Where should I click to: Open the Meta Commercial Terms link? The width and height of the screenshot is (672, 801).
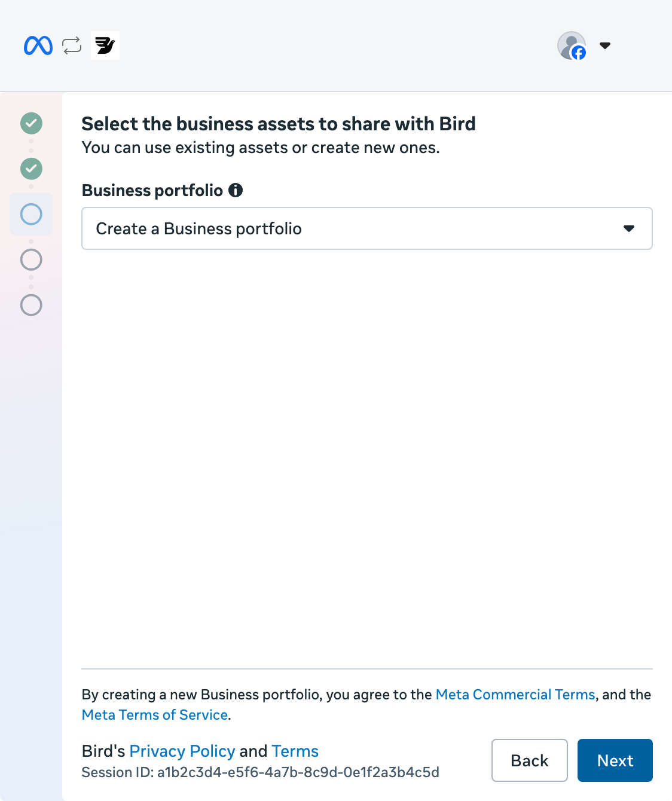pos(515,695)
